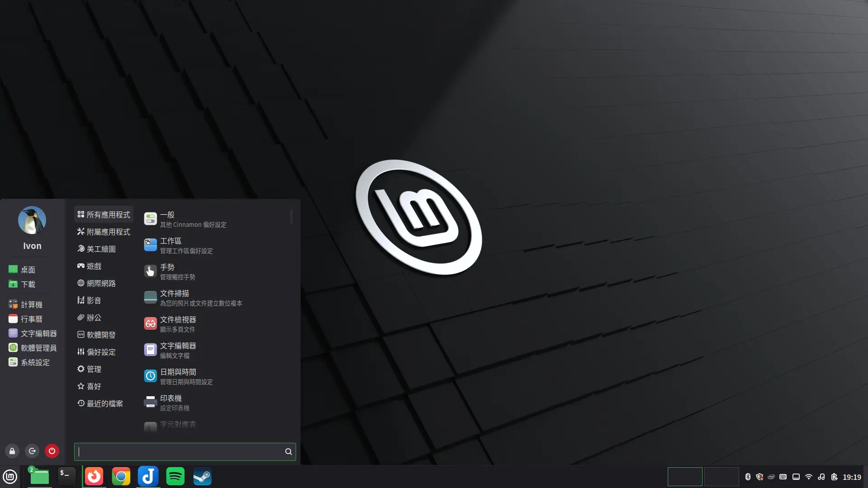Open Spotify from the taskbar

pos(175,476)
